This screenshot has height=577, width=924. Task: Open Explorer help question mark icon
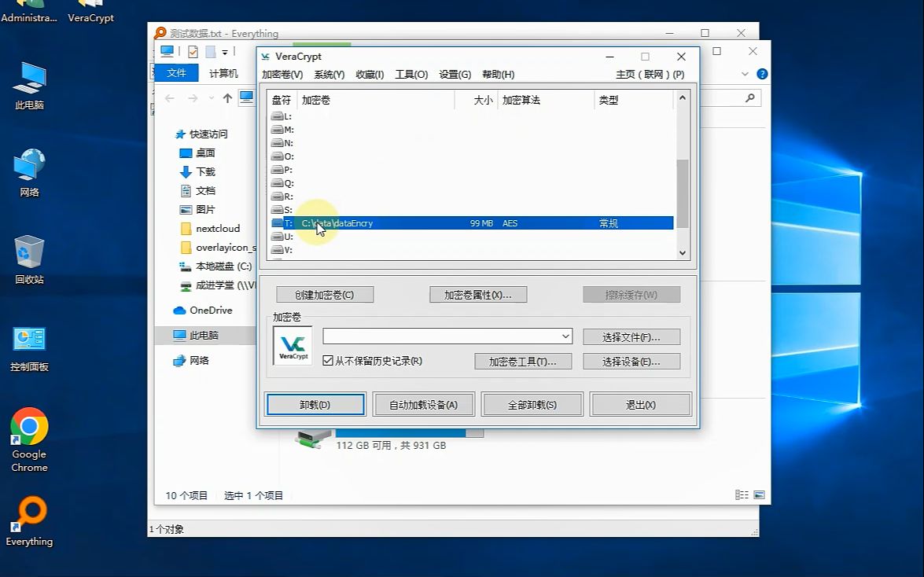coord(762,74)
